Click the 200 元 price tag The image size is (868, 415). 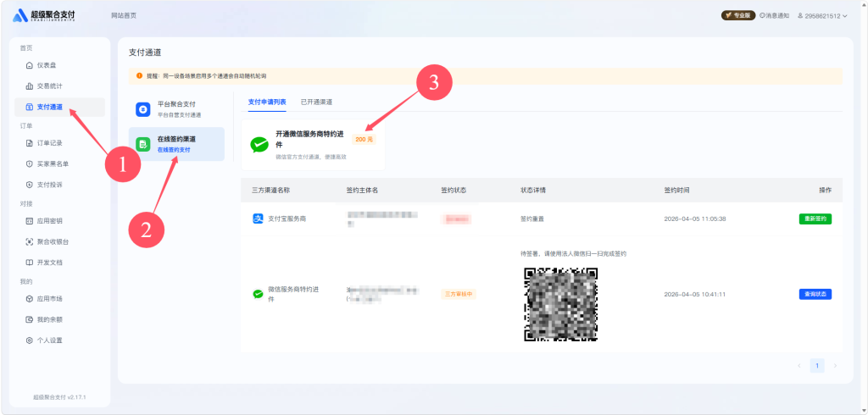pyautogui.click(x=364, y=140)
